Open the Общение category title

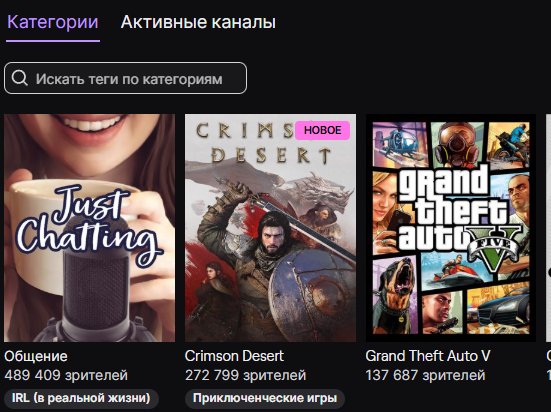pos(36,356)
